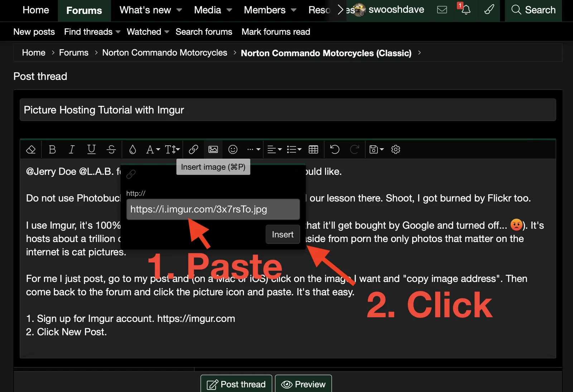Toggle BB code mode gear icon
Image resolution: width=573 pixels, height=392 pixels.
(x=395, y=149)
